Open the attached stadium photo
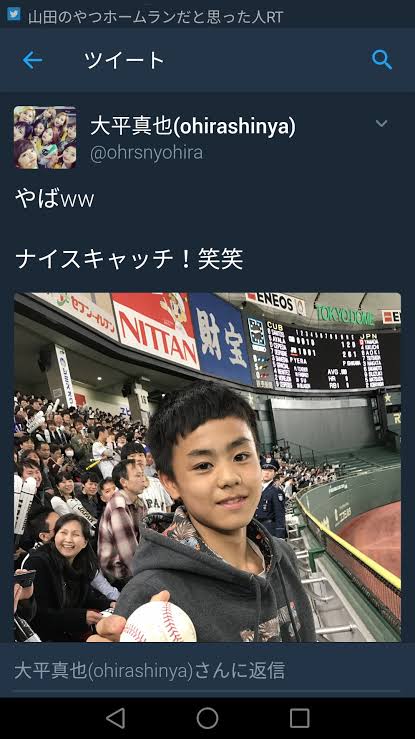The height and width of the screenshot is (739, 415). (207, 467)
